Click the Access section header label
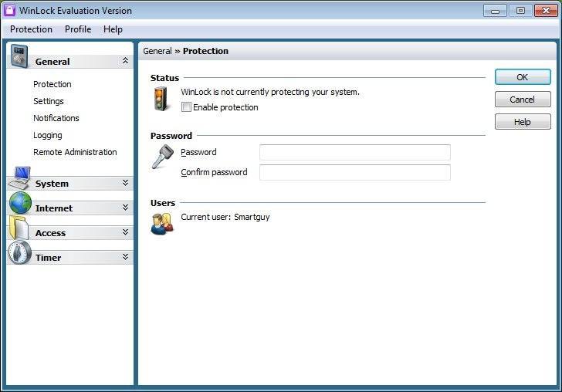This screenshot has height=392, width=562. [x=50, y=233]
